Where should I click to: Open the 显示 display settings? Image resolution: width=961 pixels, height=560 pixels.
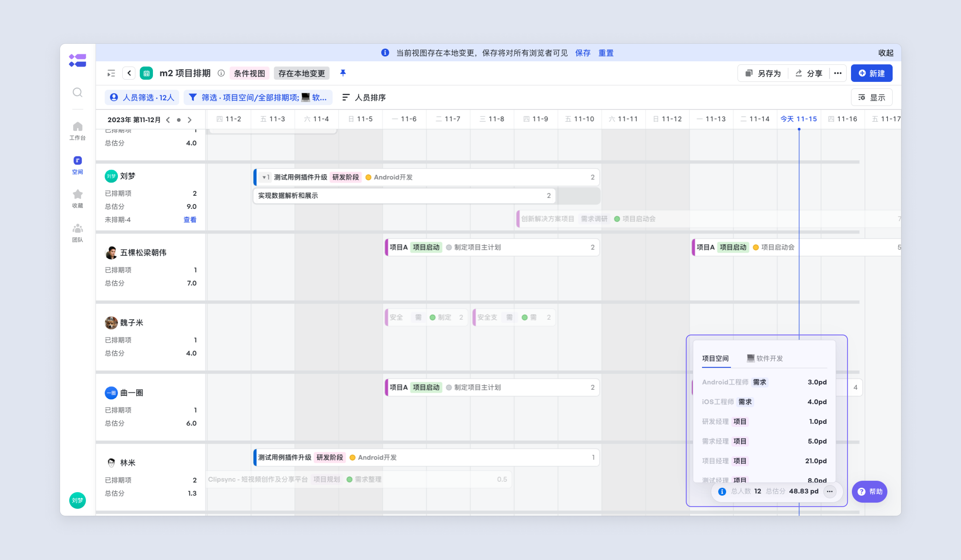[x=871, y=97]
